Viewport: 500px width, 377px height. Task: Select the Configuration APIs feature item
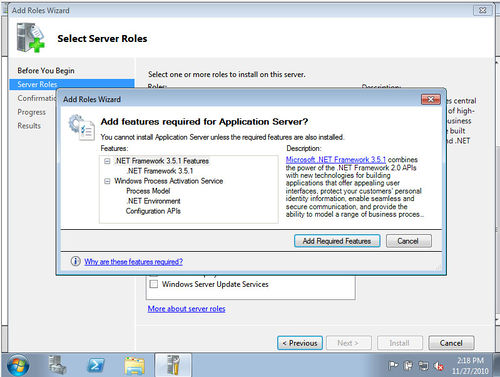pyautogui.click(x=153, y=211)
